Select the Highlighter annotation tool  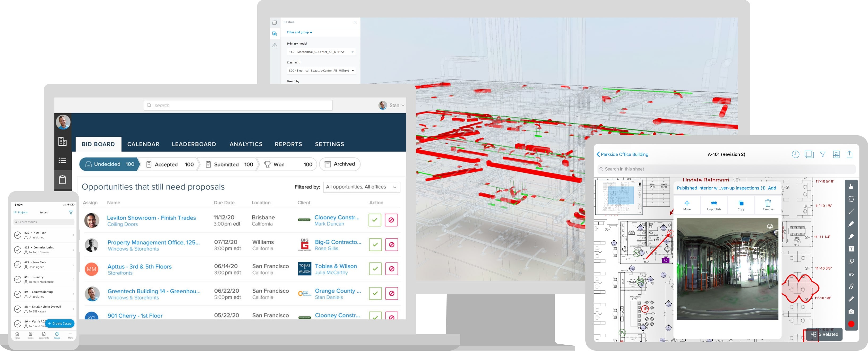(851, 236)
